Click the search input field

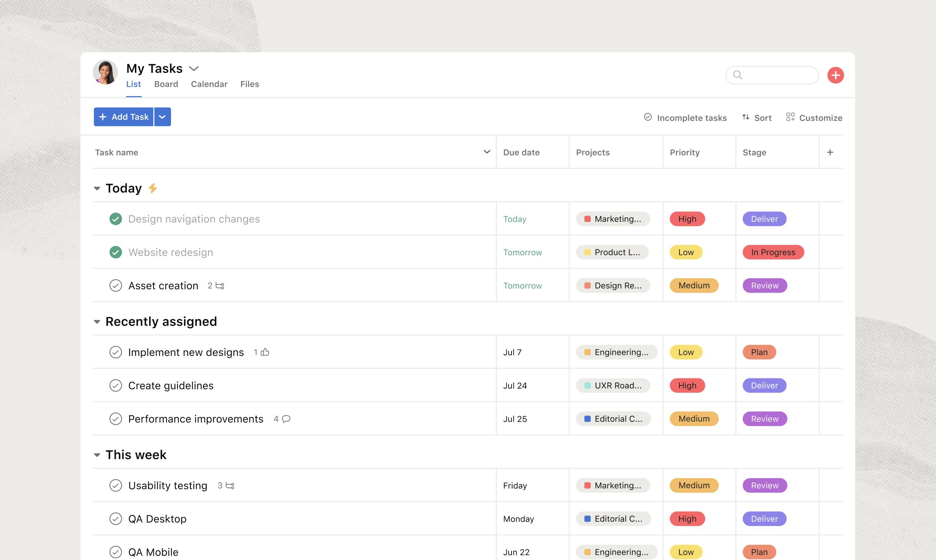(772, 75)
